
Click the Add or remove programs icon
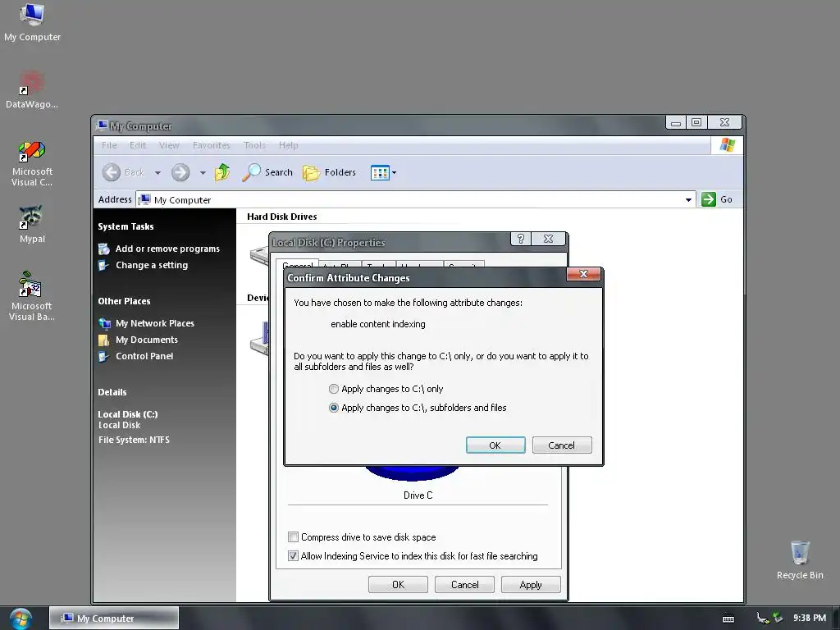pyautogui.click(x=104, y=249)
